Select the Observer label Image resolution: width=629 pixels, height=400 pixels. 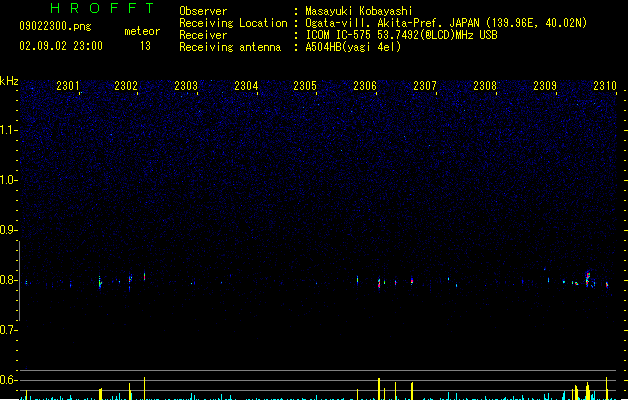(x=203, y=11)
